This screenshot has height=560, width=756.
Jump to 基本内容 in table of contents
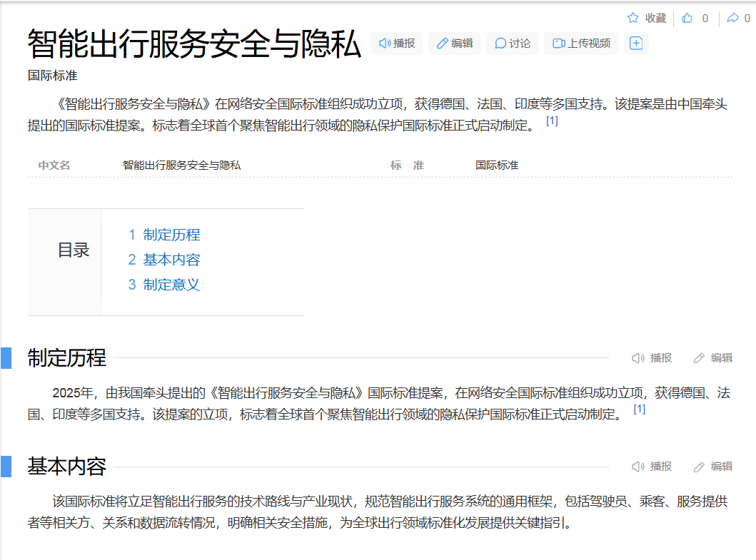click(x=171, y=260)
